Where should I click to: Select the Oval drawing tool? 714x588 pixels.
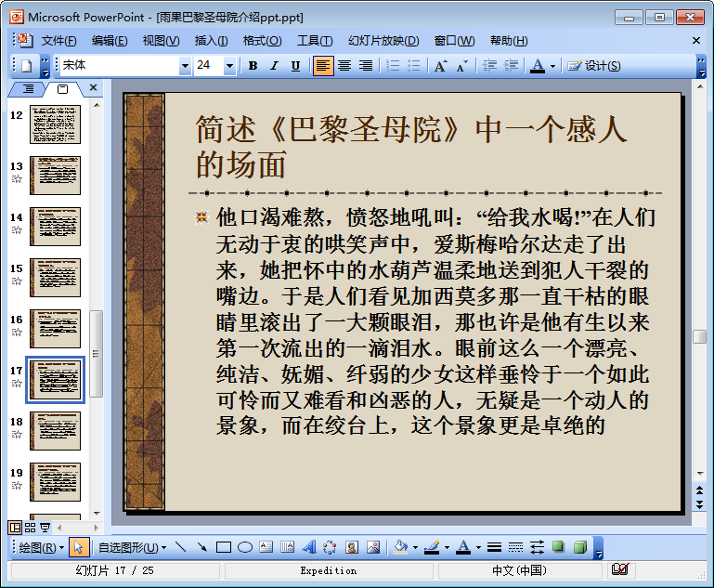click(x=245, y=547)
